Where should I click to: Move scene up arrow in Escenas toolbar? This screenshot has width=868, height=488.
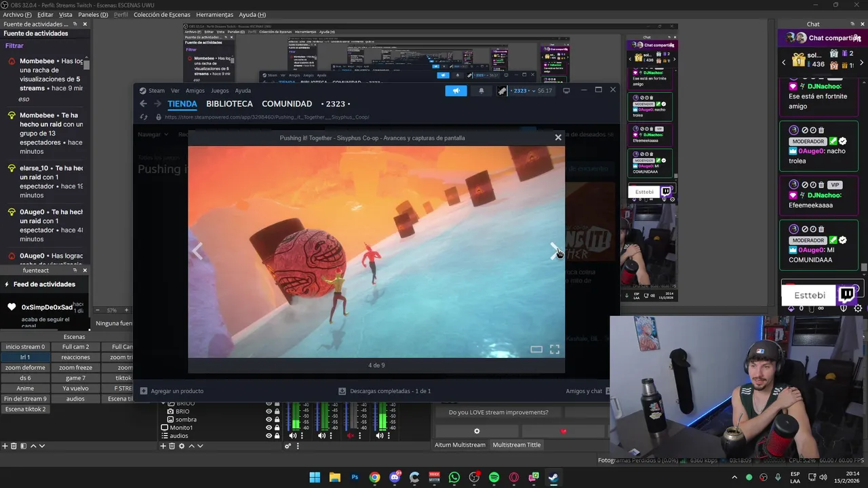tap(33, 446)
